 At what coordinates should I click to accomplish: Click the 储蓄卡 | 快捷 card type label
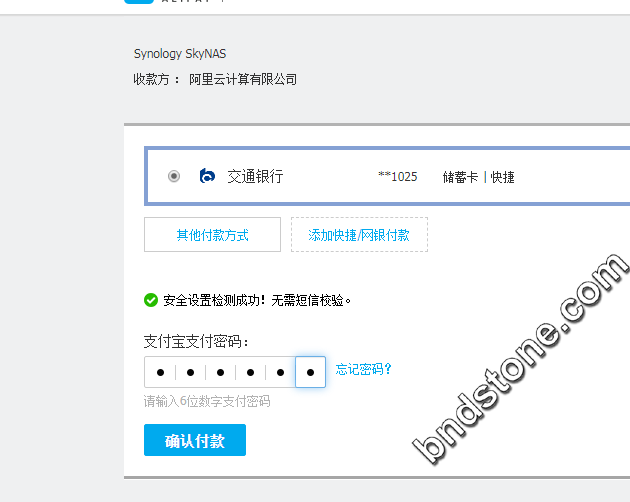tap(479, 177)
